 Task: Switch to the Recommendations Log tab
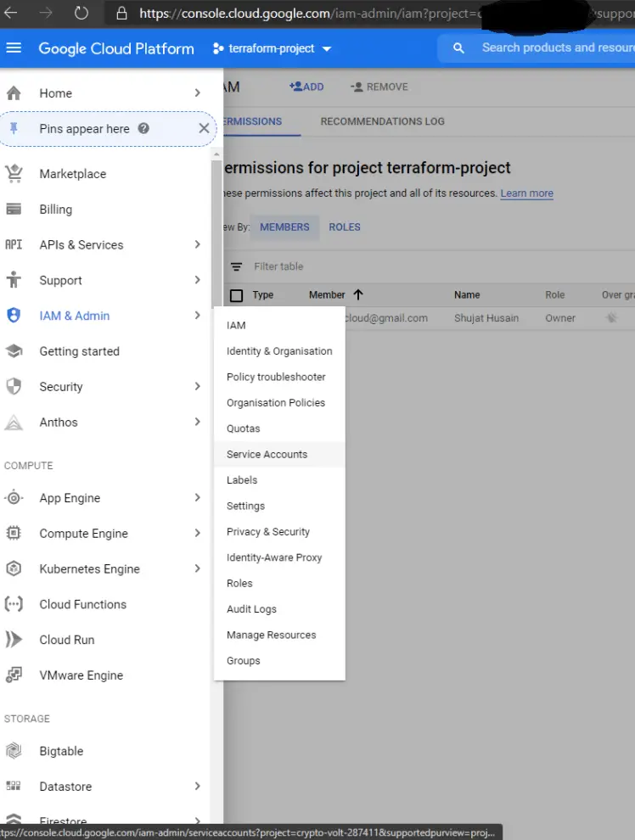click(x=383, y=121)
